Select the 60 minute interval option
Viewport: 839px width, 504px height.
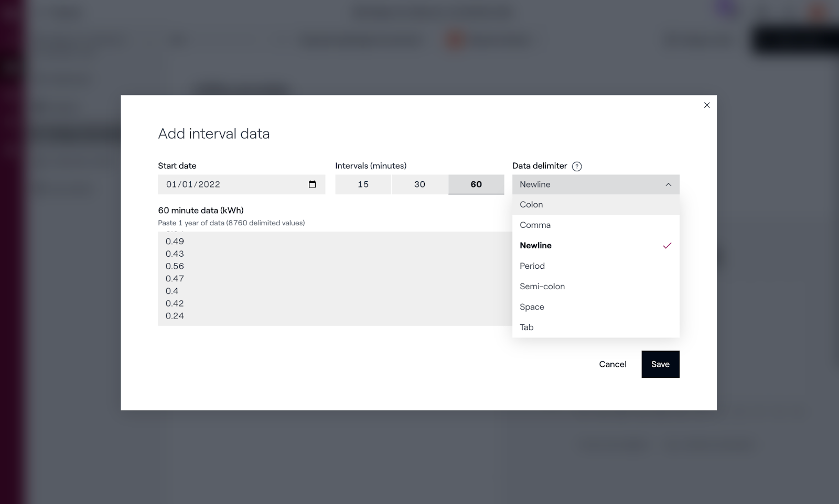476,184
